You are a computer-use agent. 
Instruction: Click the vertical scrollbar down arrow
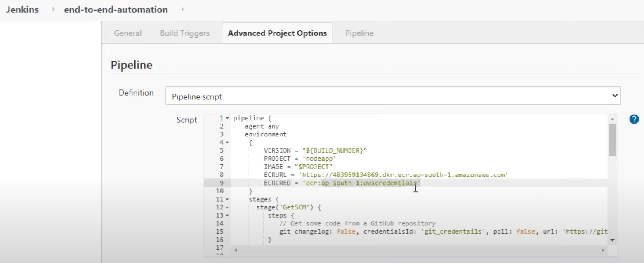(612, 240)
